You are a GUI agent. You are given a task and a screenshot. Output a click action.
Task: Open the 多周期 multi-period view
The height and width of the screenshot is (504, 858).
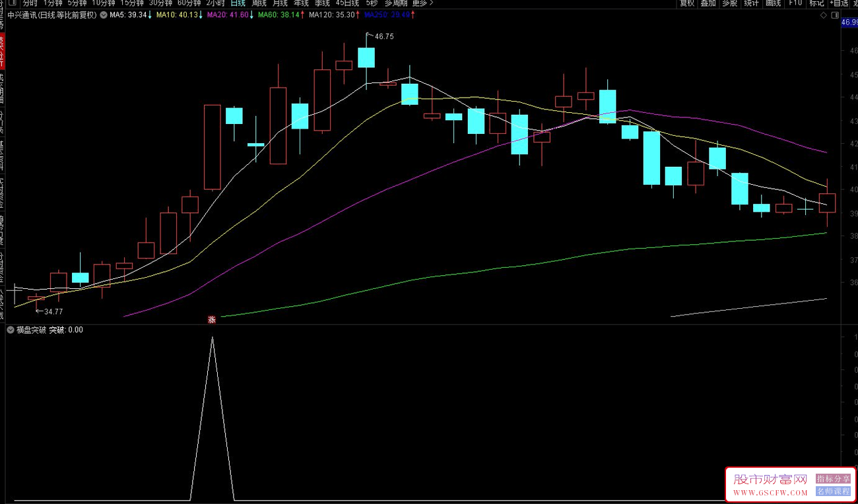pyautogui.click(x=396, y=3)
